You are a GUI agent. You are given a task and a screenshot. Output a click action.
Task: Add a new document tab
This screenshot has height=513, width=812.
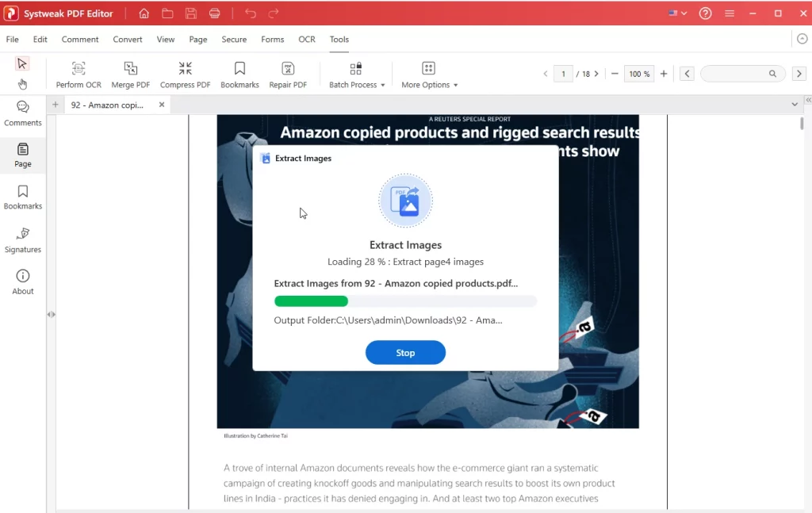click(x=55, y=105)
